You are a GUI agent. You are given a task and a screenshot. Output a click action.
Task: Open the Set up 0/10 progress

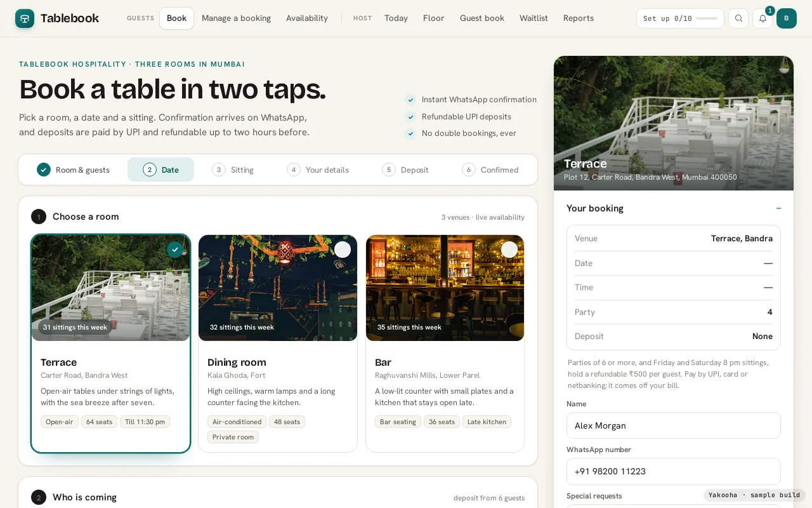680,18
